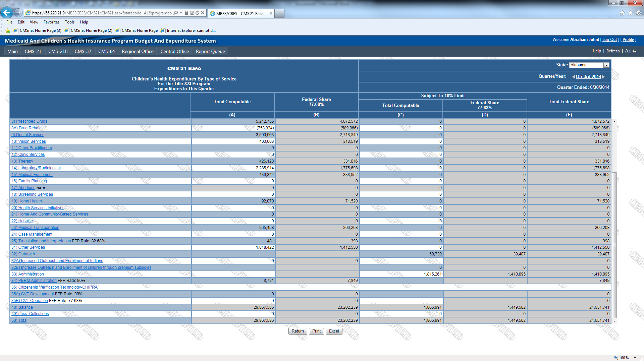This screenshot has height=362, width=644.
Task: Open the CMS-64 navigation tab
Action: coord(106,51)
